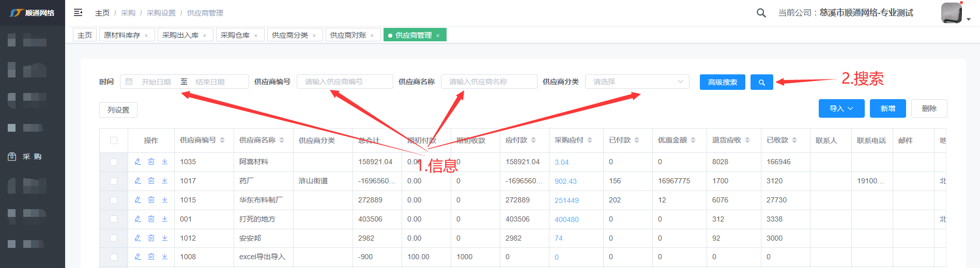Open the 供应商分类 dropdown
The image size is (980, 268).
(x=637, y=82)
